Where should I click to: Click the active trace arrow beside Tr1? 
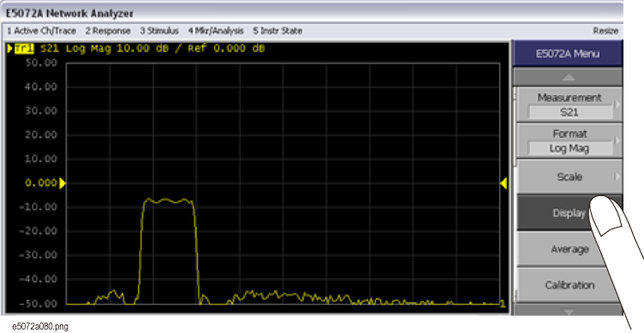click(10, 49)
